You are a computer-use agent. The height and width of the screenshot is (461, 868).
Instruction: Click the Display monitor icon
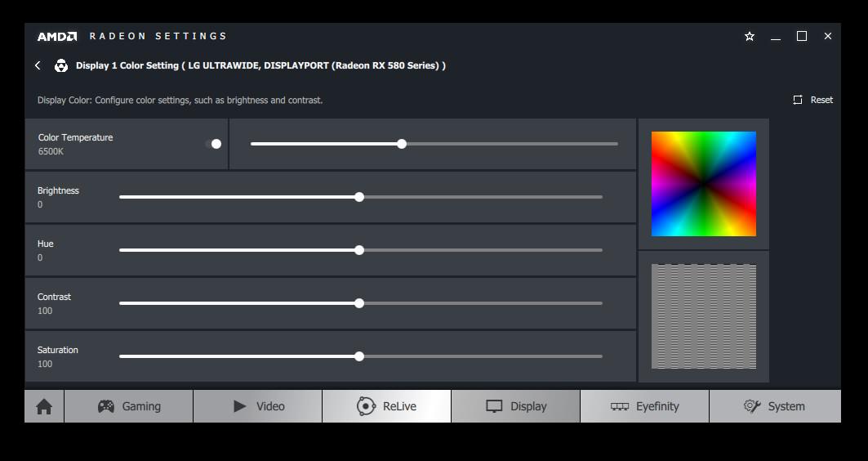494,406
